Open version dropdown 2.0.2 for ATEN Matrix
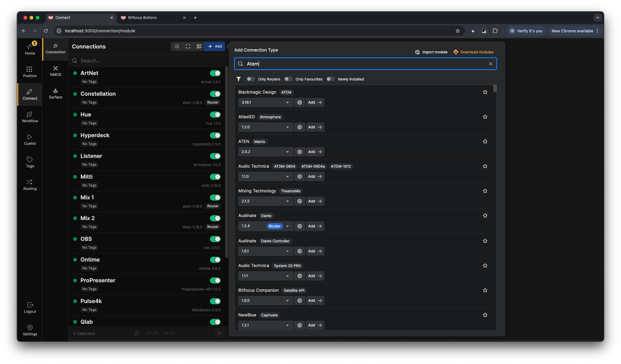 [x=265, y=152]
